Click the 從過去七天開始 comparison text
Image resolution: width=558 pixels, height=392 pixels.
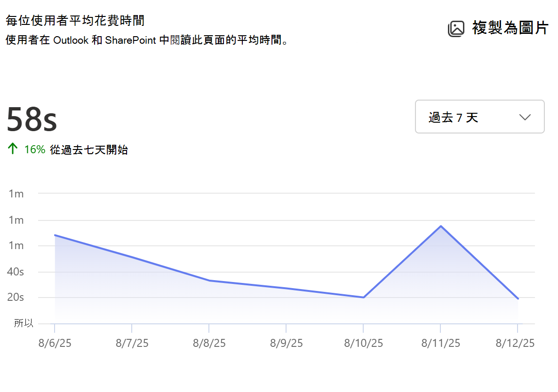pyautogui.click(x=88, y=149)
